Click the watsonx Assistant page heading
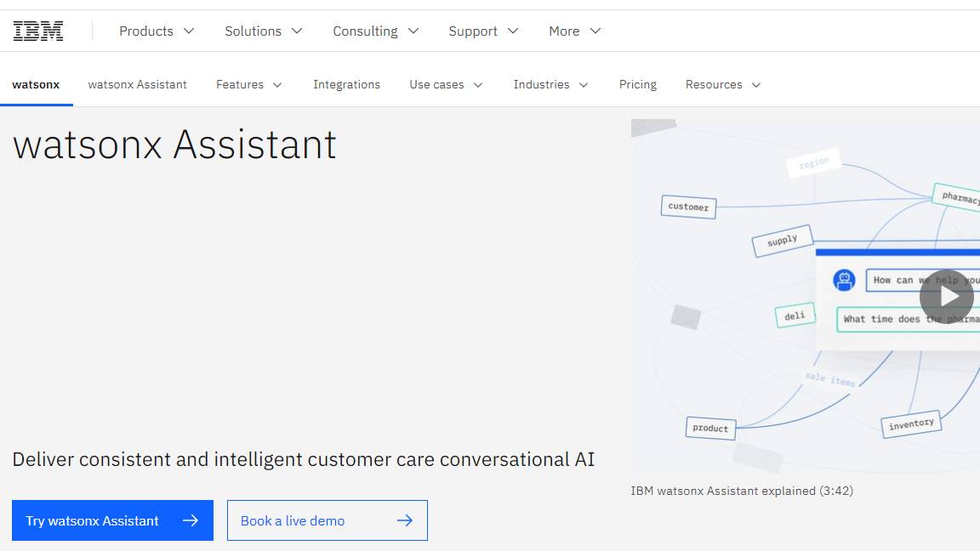 pos(174,145)
